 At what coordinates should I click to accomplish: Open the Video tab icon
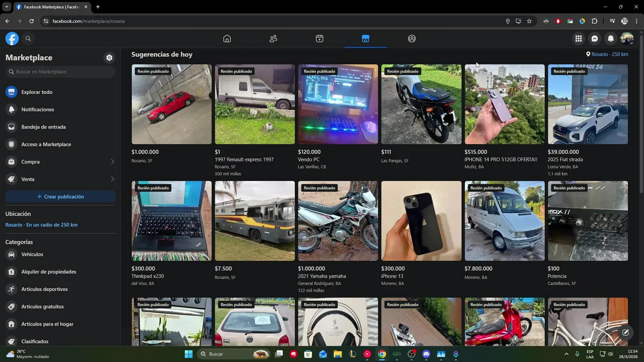coord(319,39)
